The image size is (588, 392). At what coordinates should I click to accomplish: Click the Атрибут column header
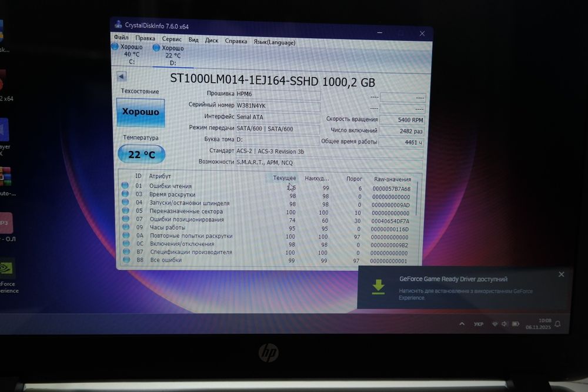(160, 176)
